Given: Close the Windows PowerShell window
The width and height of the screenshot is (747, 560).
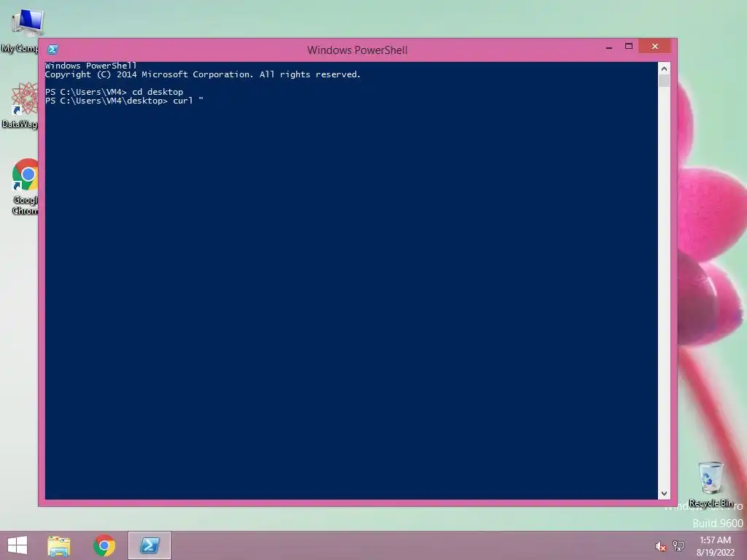Looking at the screenshot, I should pos(654,46).
